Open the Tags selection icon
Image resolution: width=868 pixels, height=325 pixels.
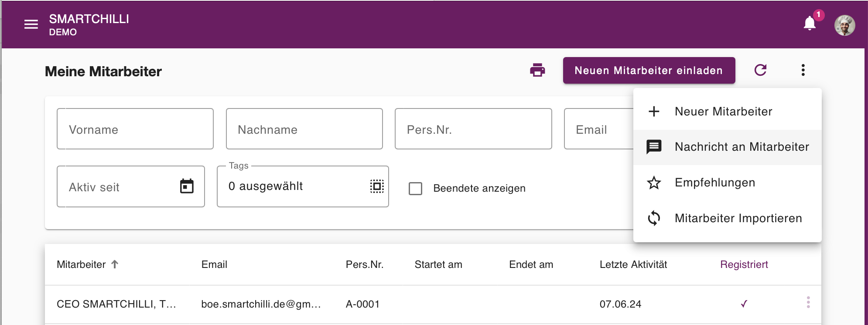coord(377,186)
